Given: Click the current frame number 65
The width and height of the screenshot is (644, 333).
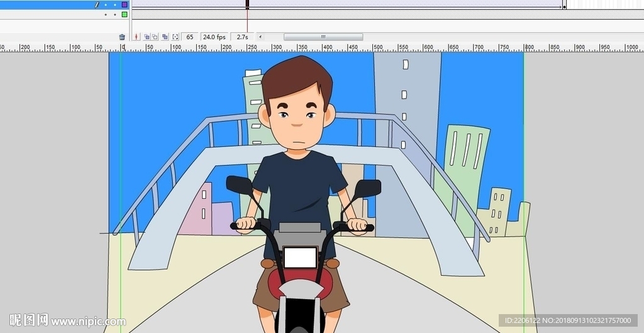Looking at the screenshot, I should click(x=190, y=37).
